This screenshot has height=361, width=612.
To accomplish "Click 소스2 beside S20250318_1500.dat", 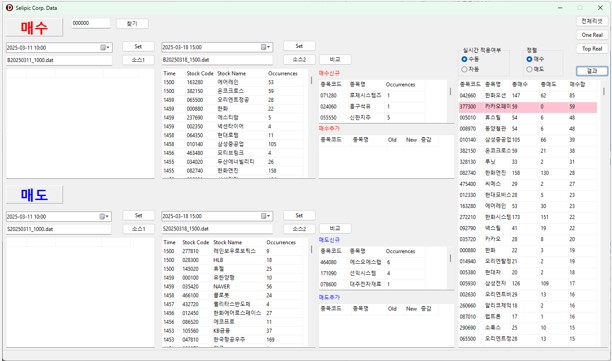I will point(299,229).
